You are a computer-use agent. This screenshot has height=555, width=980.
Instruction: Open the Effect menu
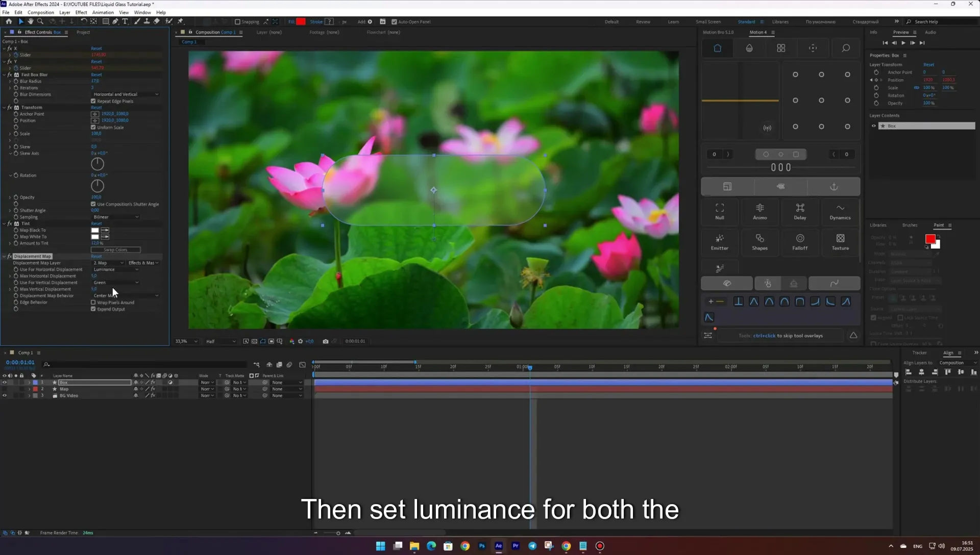point(81,12)
